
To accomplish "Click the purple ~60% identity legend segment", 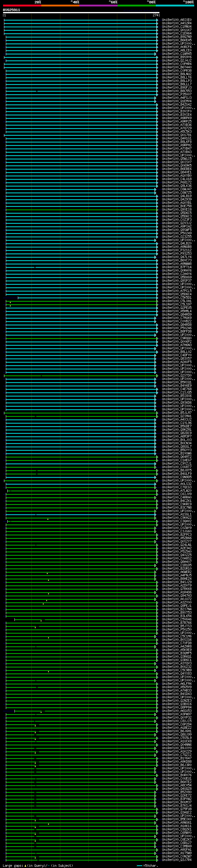I will (x=98, y=6).
